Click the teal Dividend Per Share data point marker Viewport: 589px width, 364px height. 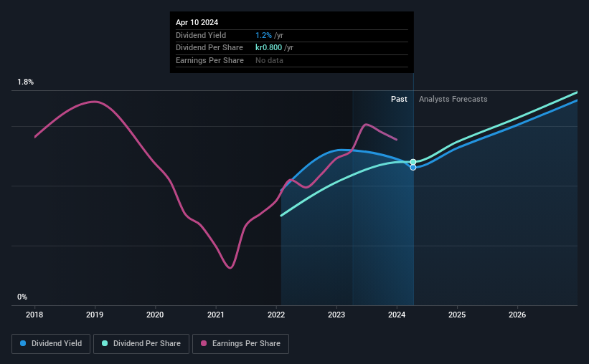(413, 162)
